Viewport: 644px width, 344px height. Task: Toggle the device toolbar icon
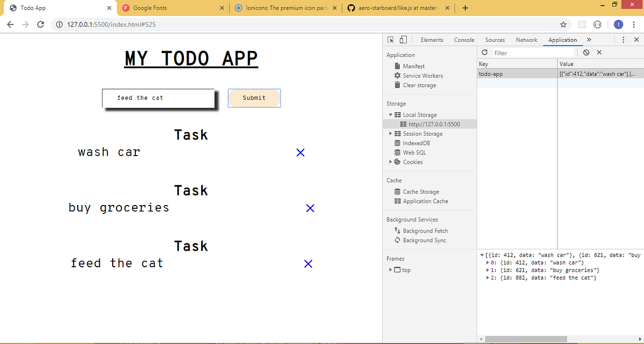403,39
